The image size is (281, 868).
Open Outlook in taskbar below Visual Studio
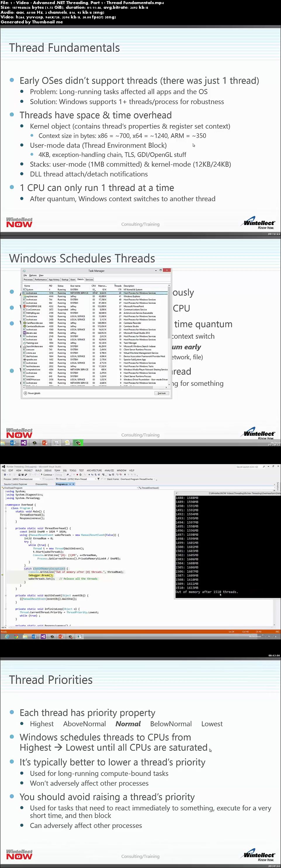pyautogui.click(x=34, y=637)
